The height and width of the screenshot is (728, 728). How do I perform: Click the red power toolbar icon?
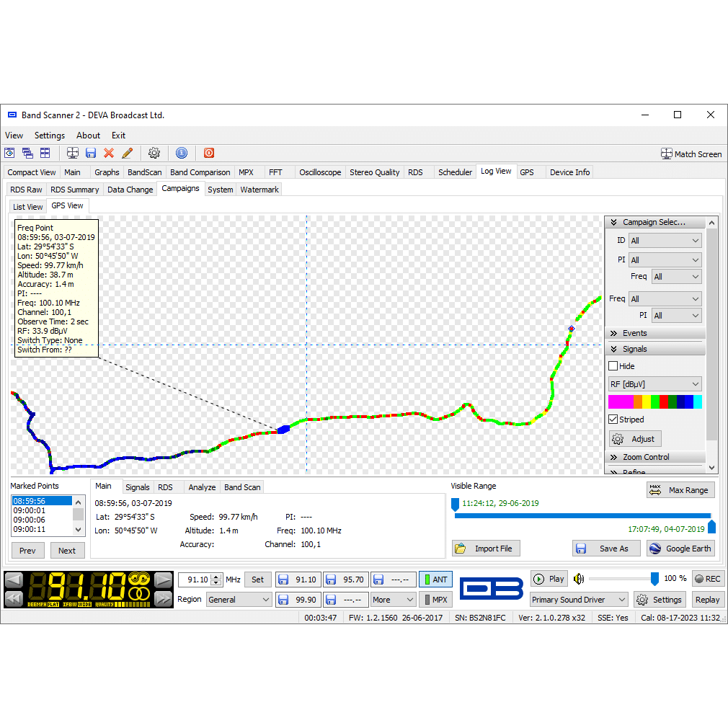point(209,153)
